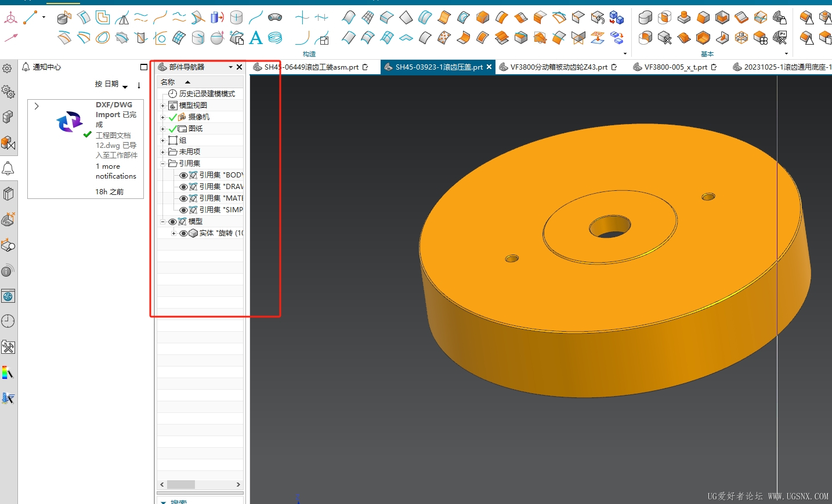Expand the 未用项 folder node
Screen dimensions: 832x504
163,152
